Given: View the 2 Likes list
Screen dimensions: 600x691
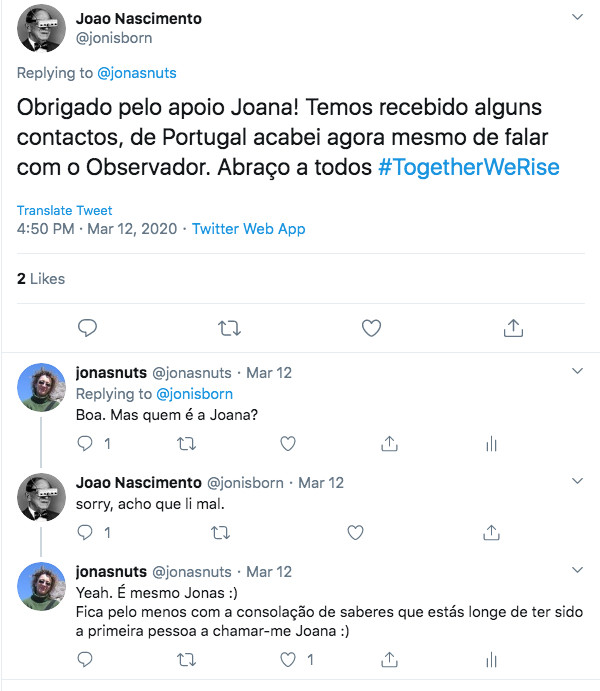Looking at the screenshot, I should click(41, 279).
